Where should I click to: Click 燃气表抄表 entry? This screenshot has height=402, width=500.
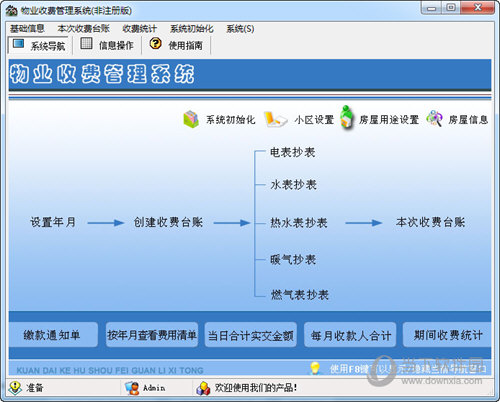click(x=300, y=295)
